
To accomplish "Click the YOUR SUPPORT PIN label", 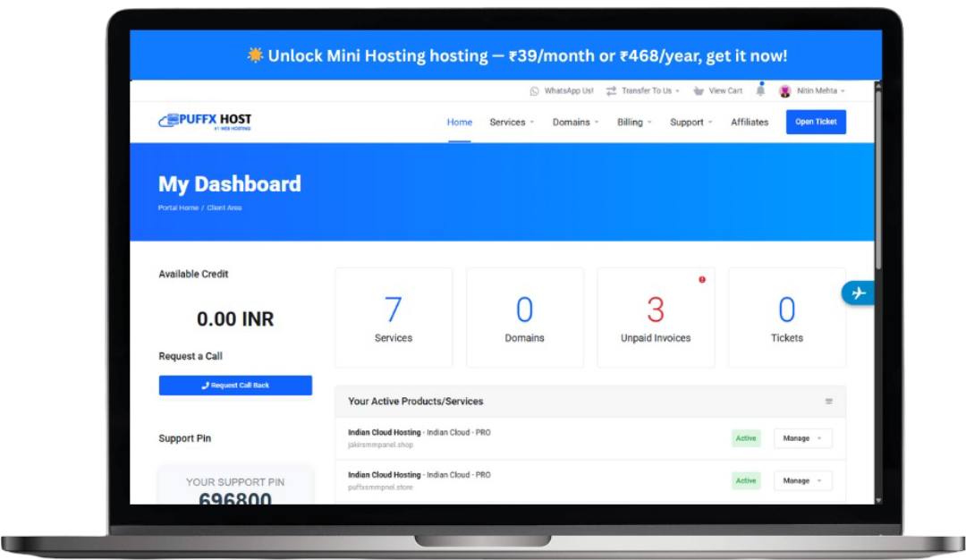I will (x=235, y=482).
